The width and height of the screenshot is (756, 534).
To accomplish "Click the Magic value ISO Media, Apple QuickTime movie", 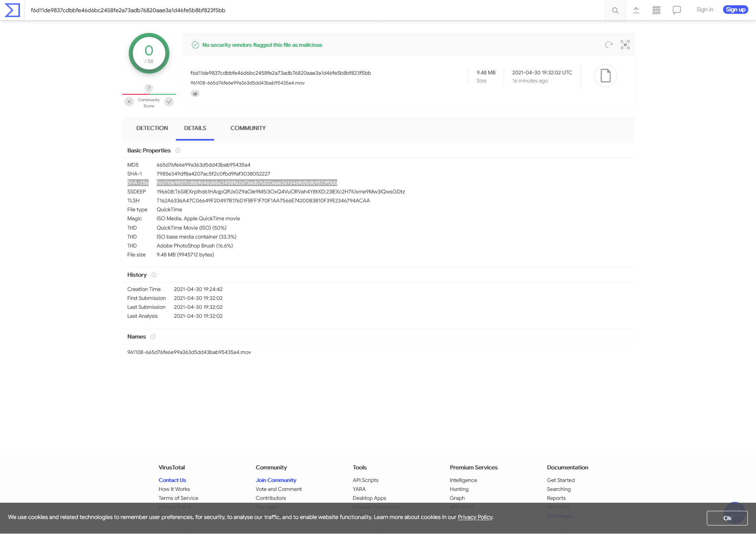I will click(198, 218).
